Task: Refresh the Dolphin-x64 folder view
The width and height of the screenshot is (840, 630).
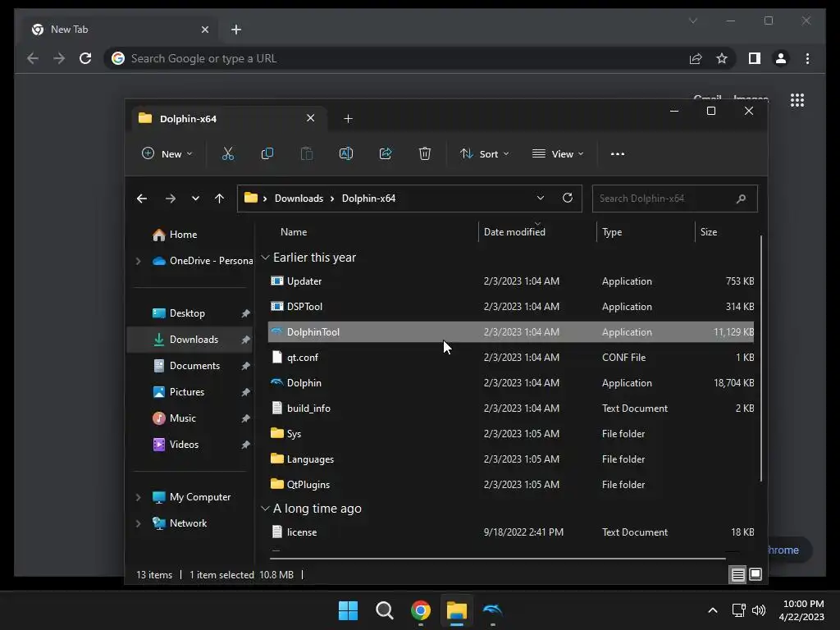Action: (x=568, y=198)
